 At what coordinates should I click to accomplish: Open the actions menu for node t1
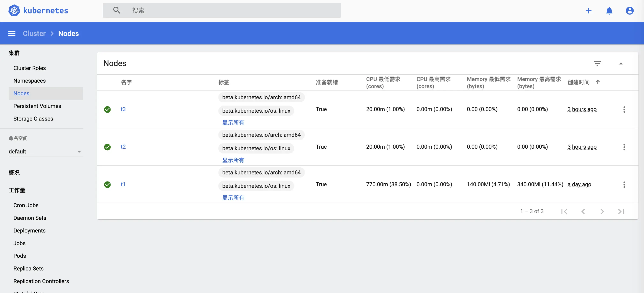624,185
